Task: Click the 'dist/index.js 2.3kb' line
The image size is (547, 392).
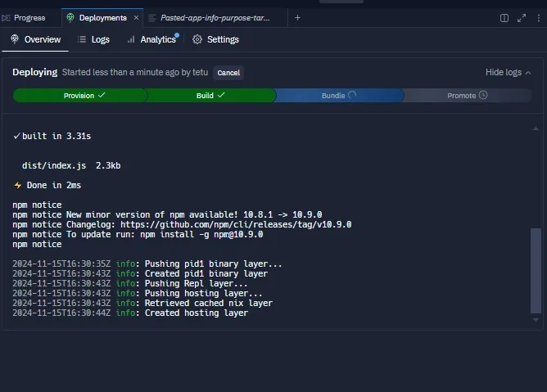Action: tap(71, 165)
